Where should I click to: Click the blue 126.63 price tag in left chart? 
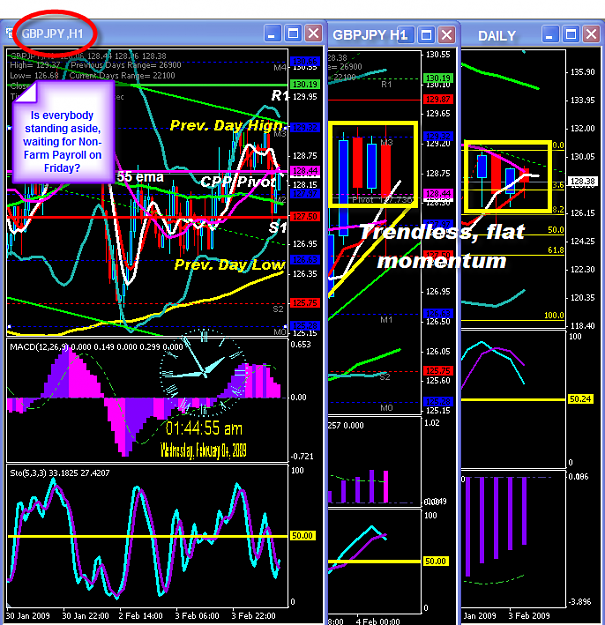coord(305,260)
